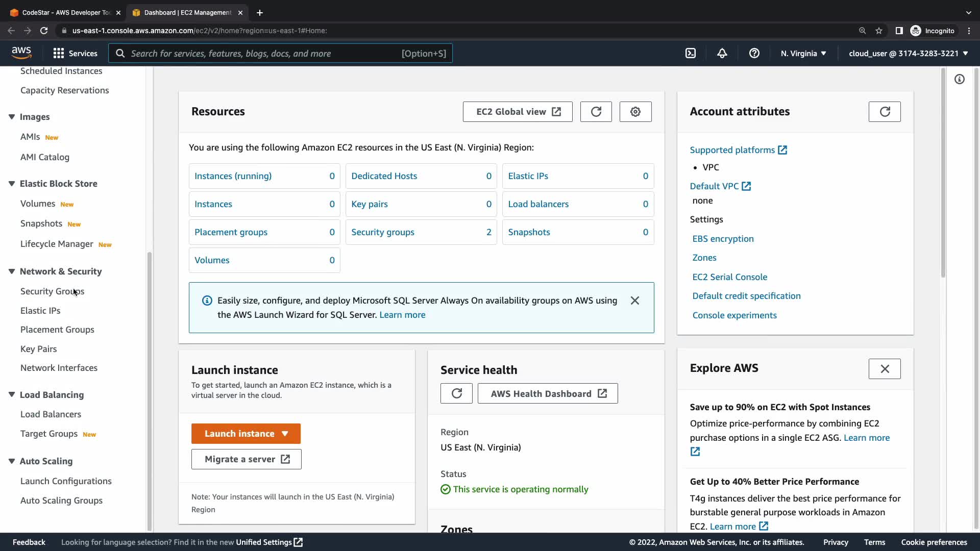The width and height of the screenshot is (980, 551).
Task: Refresh the Resources panel
Action: coord(596,112)
